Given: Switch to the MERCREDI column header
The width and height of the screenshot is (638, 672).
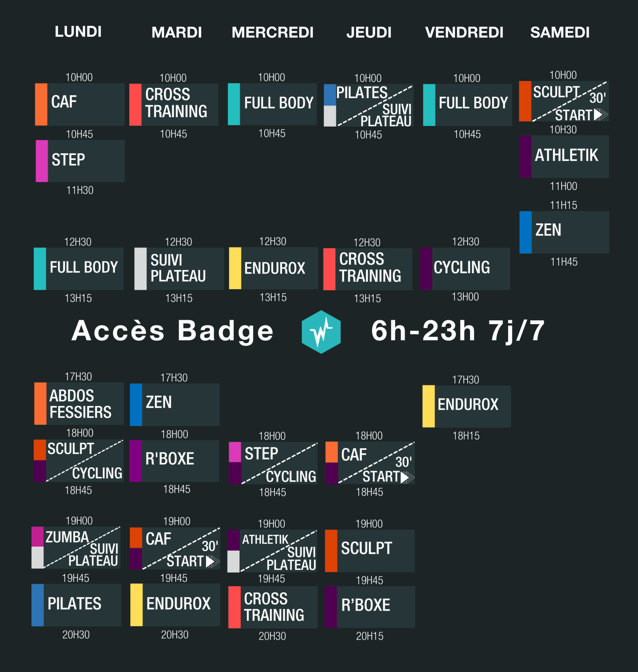Looking at the screenshot, I should [272, 32].
